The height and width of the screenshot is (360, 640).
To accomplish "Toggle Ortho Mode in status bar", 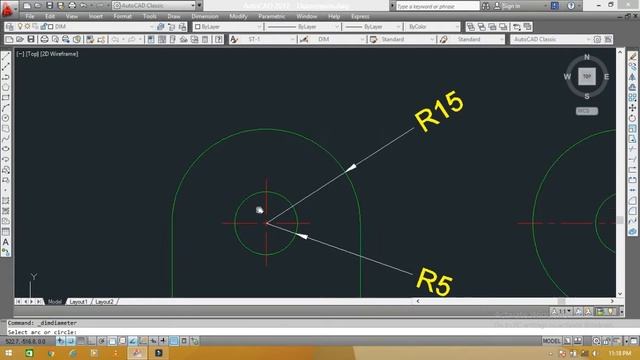I will coord(91,341).
